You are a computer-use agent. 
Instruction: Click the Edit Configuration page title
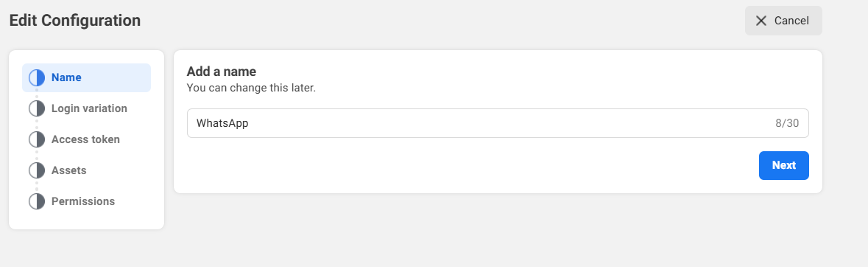pos(75,21)
